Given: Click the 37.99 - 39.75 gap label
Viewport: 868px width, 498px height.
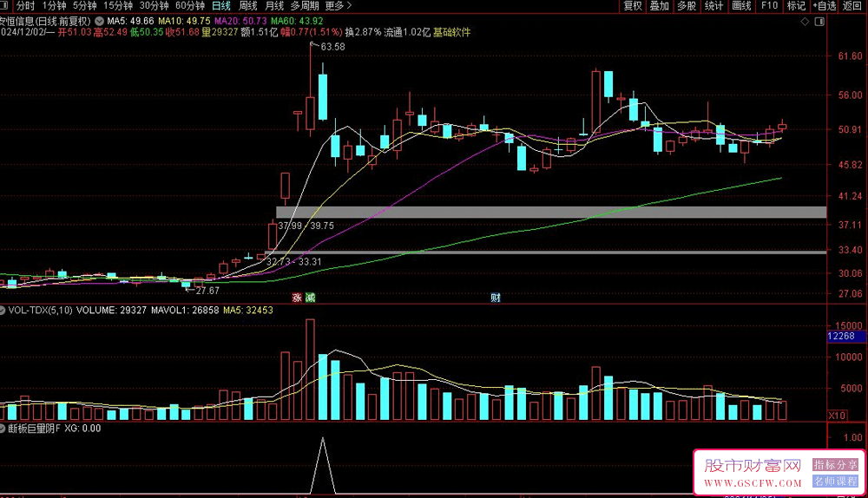Looking at the screenshot, I should tap(306, 226).
